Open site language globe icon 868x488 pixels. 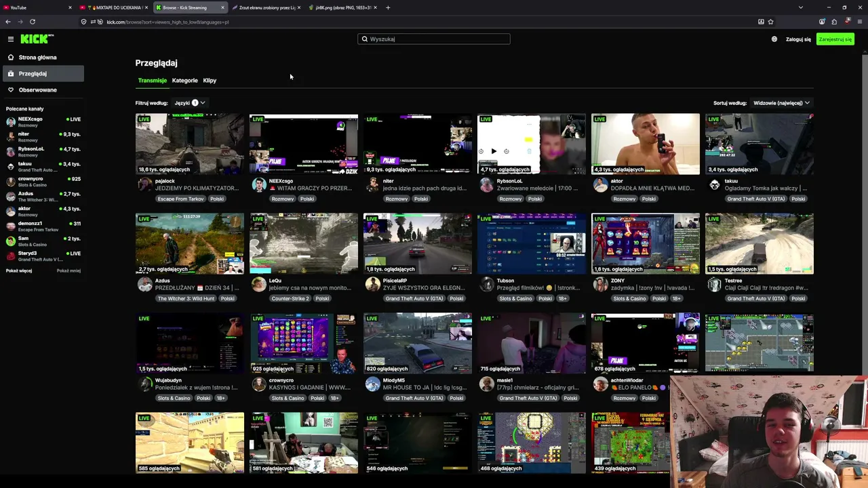(x=774, y=39)
